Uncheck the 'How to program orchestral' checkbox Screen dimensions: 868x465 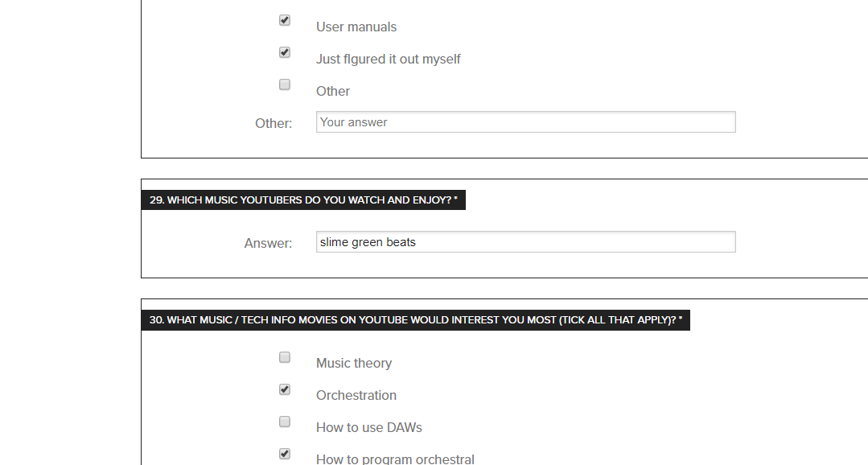pyautogui.click(x=284, y=454)
